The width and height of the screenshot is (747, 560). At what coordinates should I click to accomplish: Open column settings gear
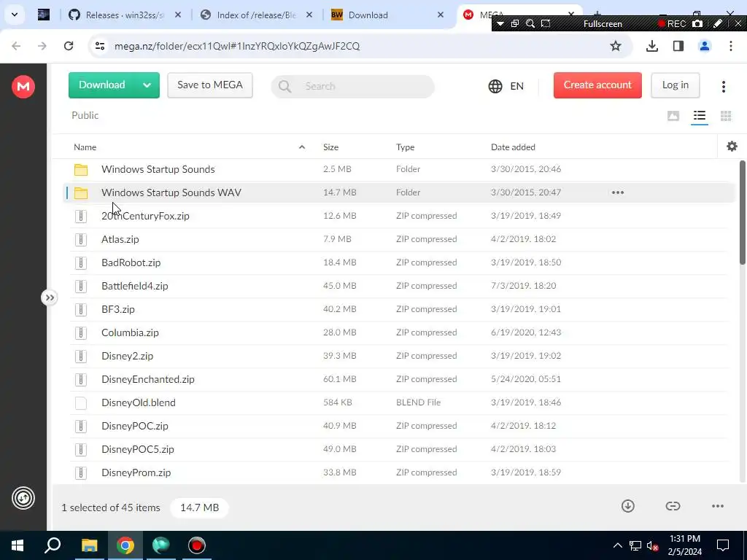pos(732,146)
